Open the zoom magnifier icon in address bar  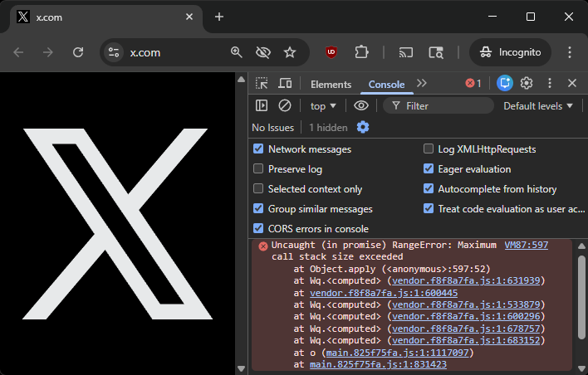[236, 52]
